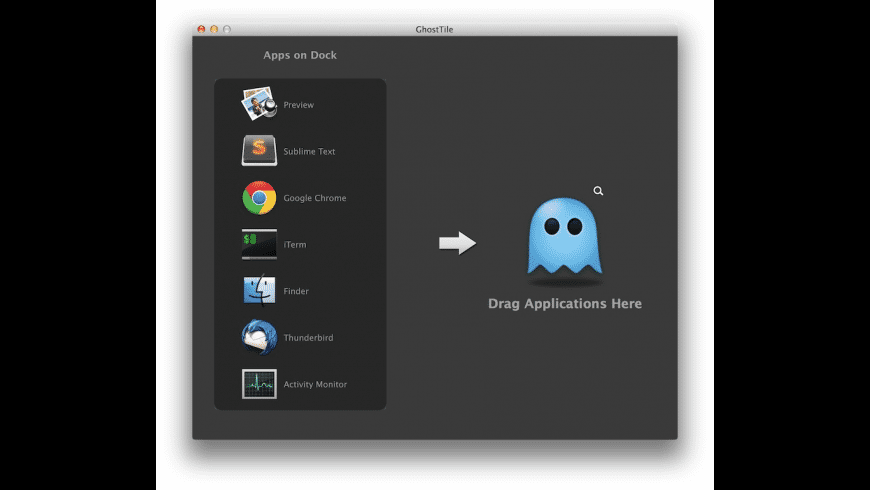Select the Sublime Text icon
Viewport: 870px width, 490px height.
[x=259, y=151]
